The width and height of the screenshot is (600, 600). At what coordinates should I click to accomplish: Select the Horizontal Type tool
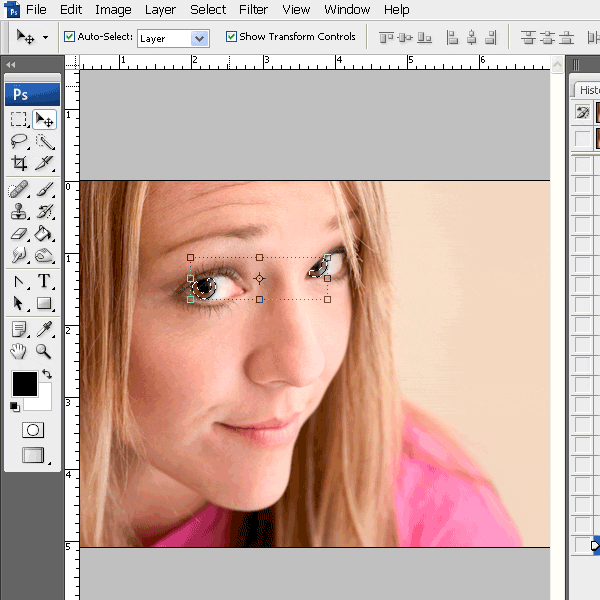pyautogui.click(x=44, y=281)
